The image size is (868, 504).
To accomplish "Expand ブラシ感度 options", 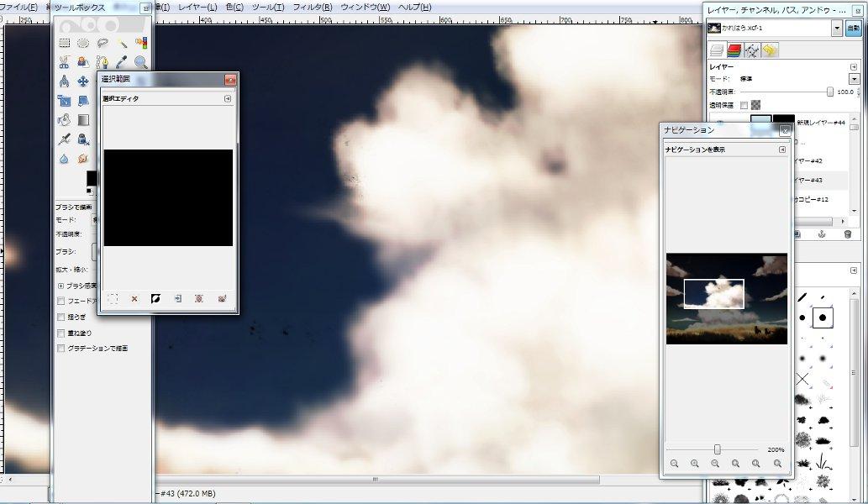I will tap(60, 286).
